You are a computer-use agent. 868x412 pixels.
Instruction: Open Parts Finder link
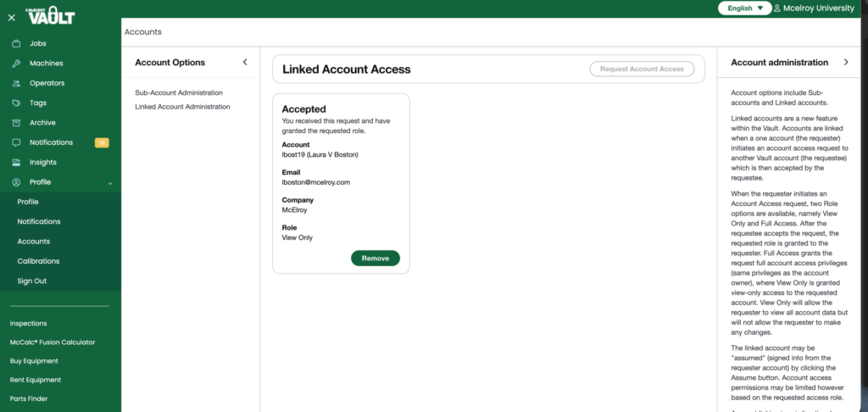point(29,398)
